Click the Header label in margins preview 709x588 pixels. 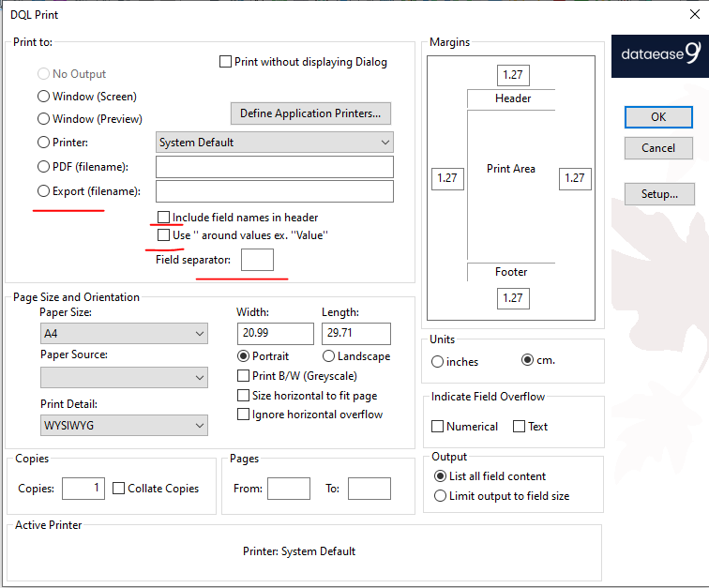[513, 98]
